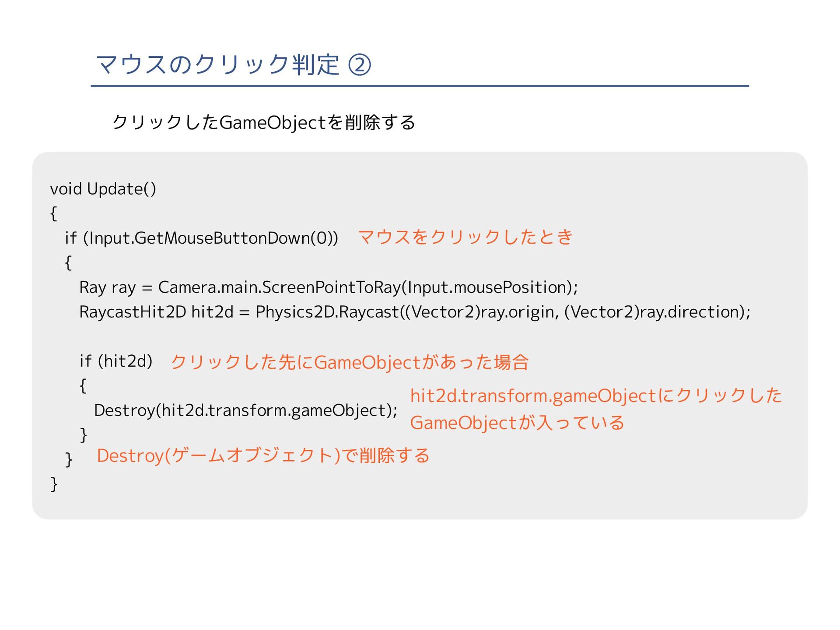Click the RaycastHit2D hit2d code line
Viewport: 840px width, 630px height.
[156, 312]
